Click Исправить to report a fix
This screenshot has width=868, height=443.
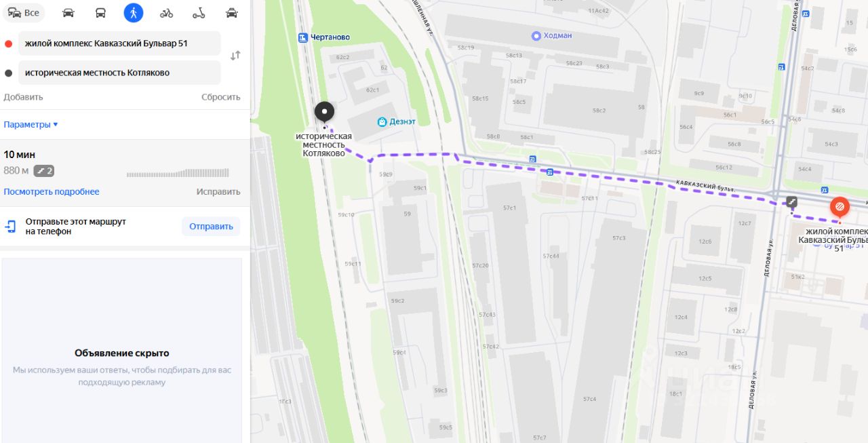coord(218,192)
